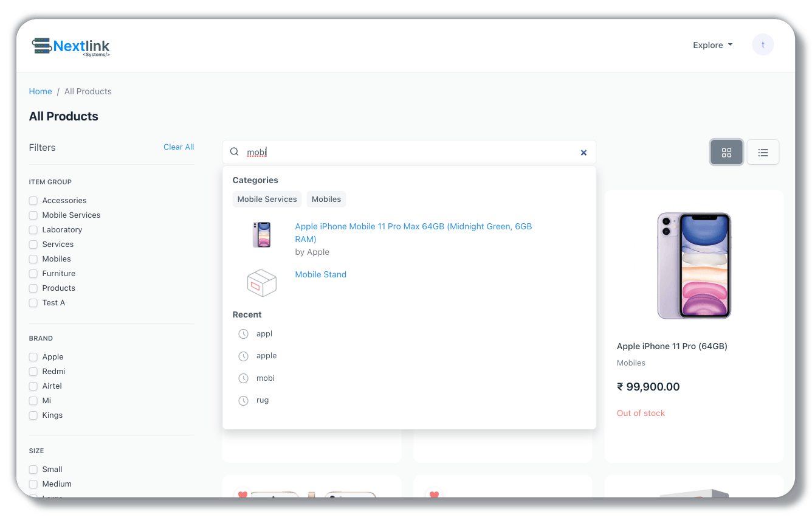Image resolution: width=812 pixels, height=517 pixels.
Task: Click the 'Mobiles' category under iPhone 11 Pro
Action: (631, 363)
